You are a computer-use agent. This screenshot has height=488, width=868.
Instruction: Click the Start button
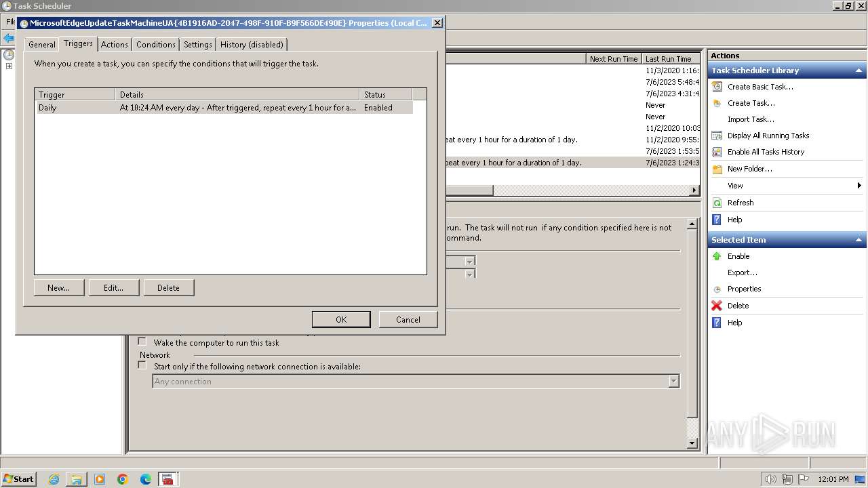(18, 479)
